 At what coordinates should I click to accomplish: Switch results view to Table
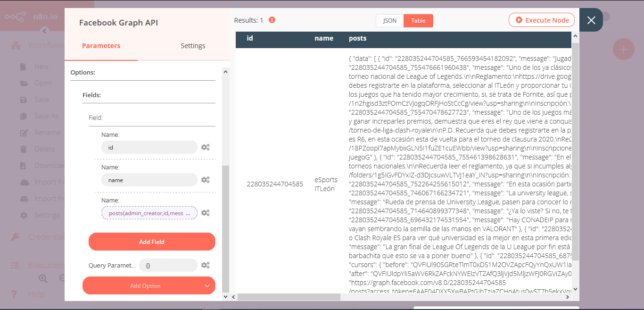coord(418,21)
